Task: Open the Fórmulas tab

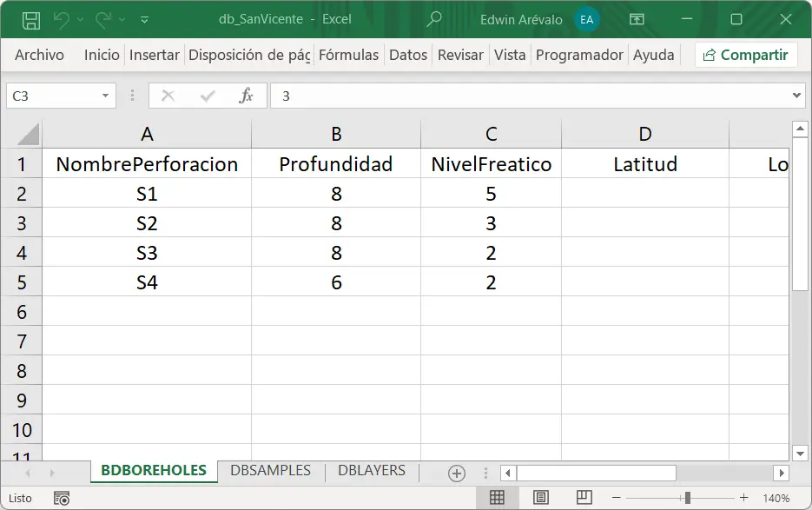Action: [348, 55]
